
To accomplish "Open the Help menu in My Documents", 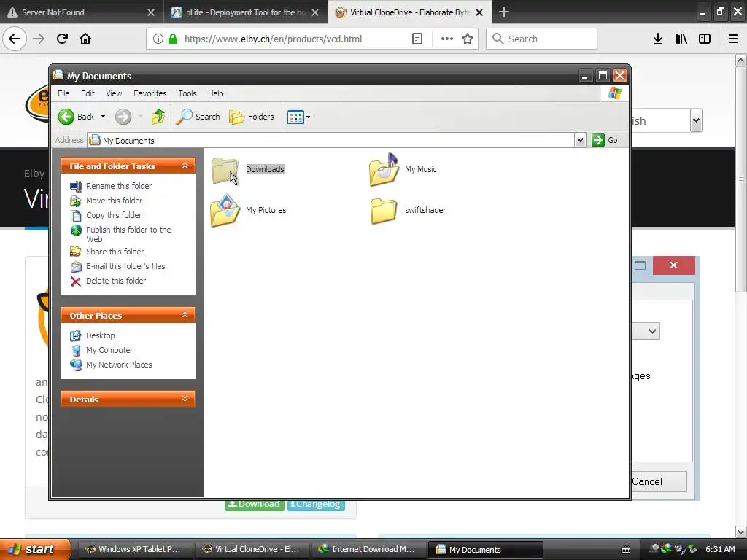I will [215, 93].
